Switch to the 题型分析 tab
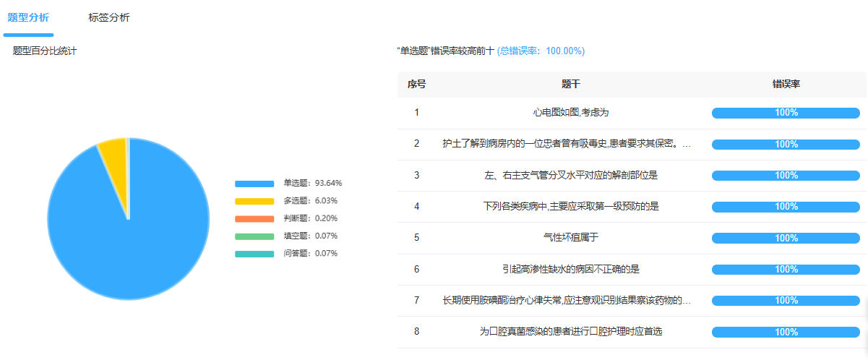 [28, 17]
